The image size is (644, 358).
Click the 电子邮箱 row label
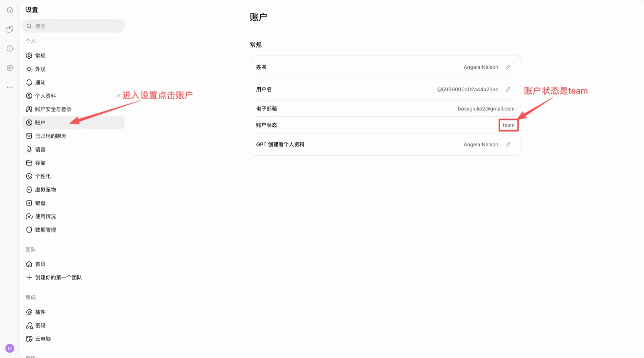(x=266, y=109)
